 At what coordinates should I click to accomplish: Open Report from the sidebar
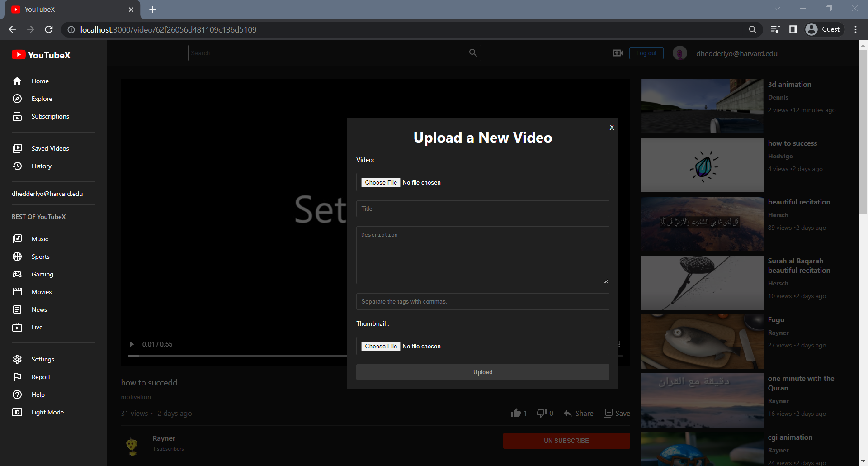[x=41, y=377]
